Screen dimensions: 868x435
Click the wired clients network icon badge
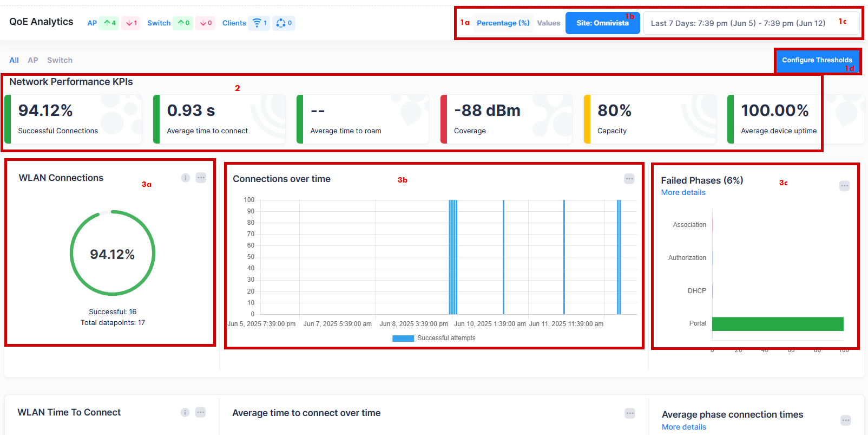pos(284,23)
